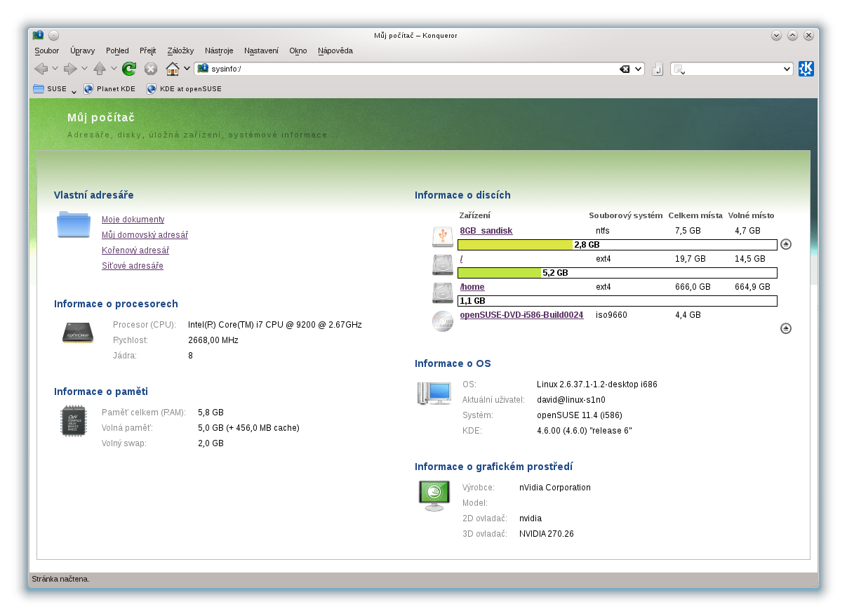Open the Nápověda menu
The width and height of the screenshot is (847, 616).
coord(335,51)
